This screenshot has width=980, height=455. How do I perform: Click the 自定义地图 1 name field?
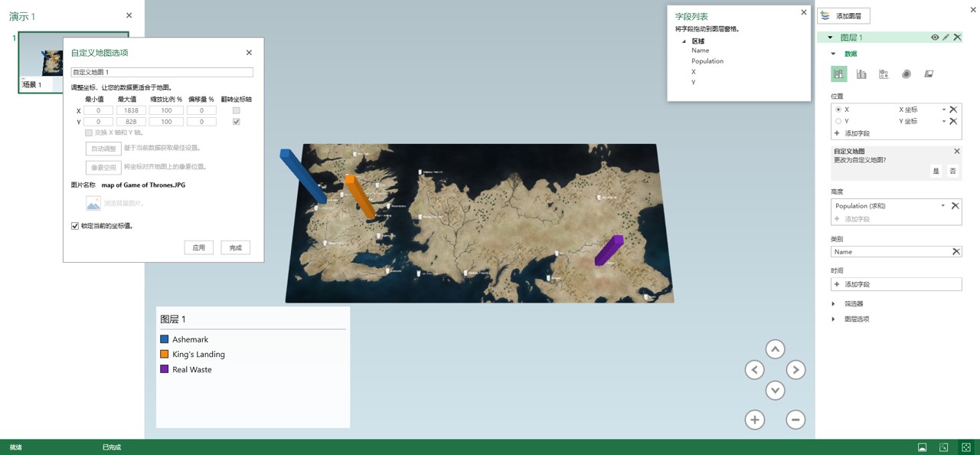pos(162,72)
